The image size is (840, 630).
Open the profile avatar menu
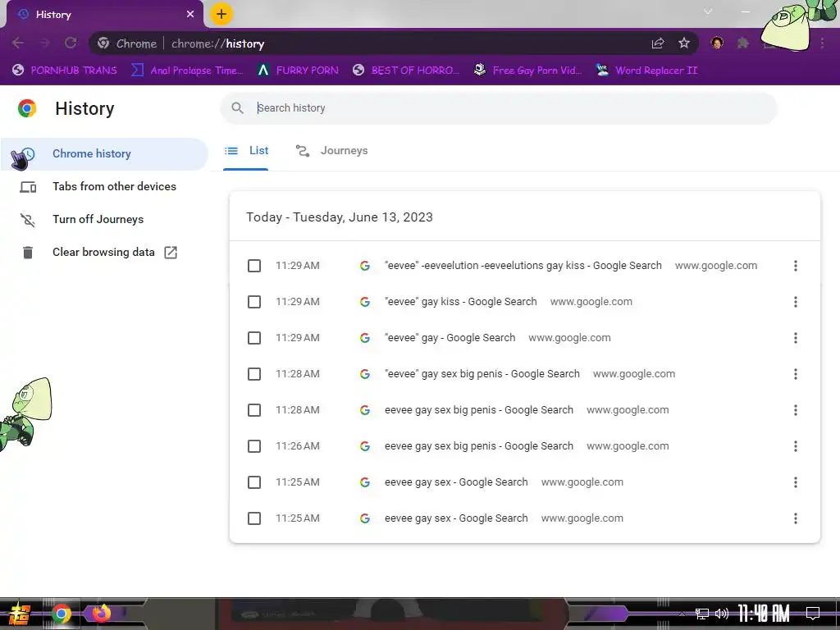tap(717, 43)
